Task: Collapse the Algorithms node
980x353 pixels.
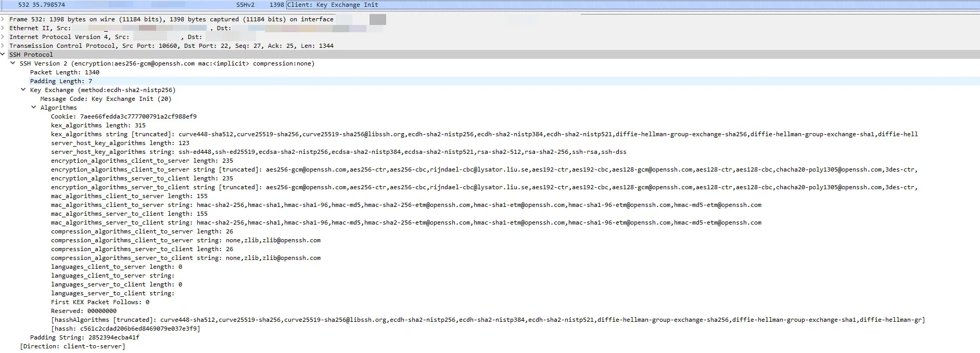Action: tap(34, 108)
